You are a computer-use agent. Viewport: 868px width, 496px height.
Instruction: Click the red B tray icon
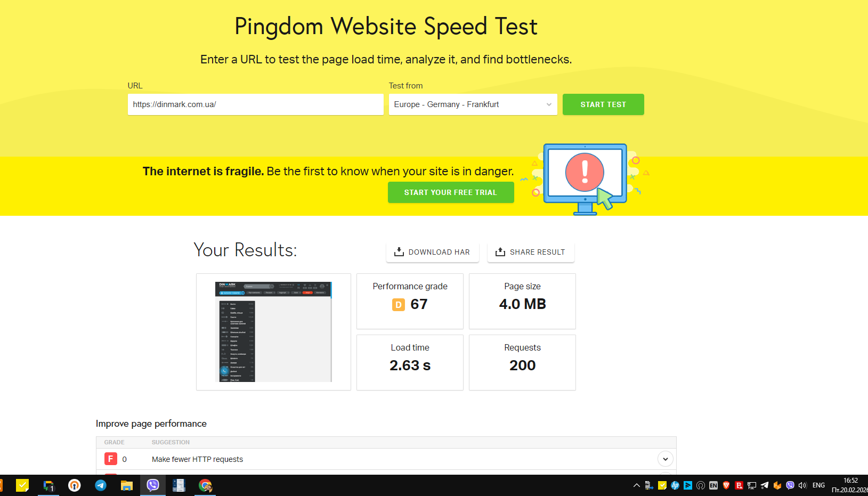(x=739, y=485)
